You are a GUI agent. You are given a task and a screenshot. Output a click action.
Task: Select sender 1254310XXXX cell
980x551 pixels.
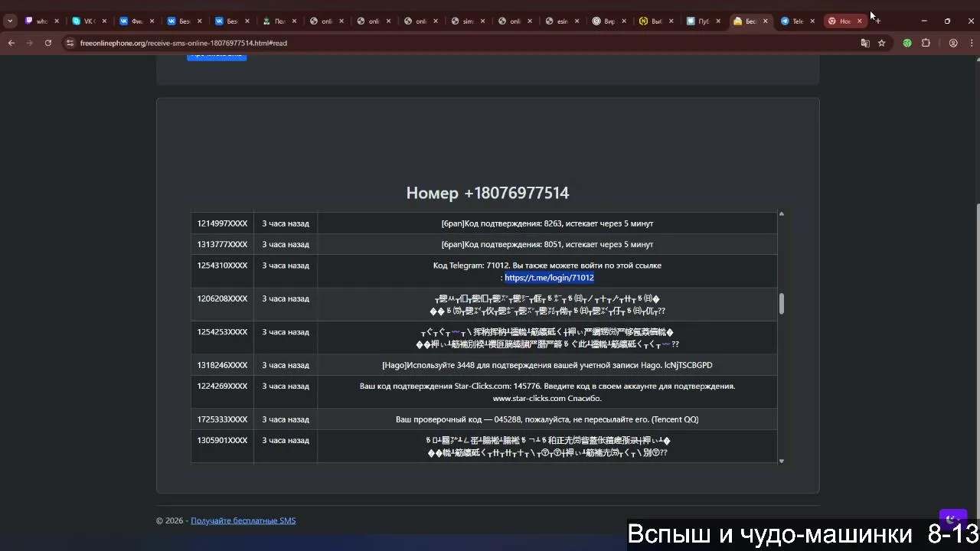(x=222, y=271)
